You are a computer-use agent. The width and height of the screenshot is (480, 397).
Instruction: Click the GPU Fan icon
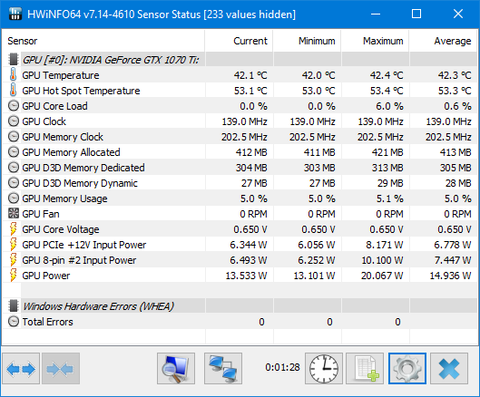[x=13, y=214]
